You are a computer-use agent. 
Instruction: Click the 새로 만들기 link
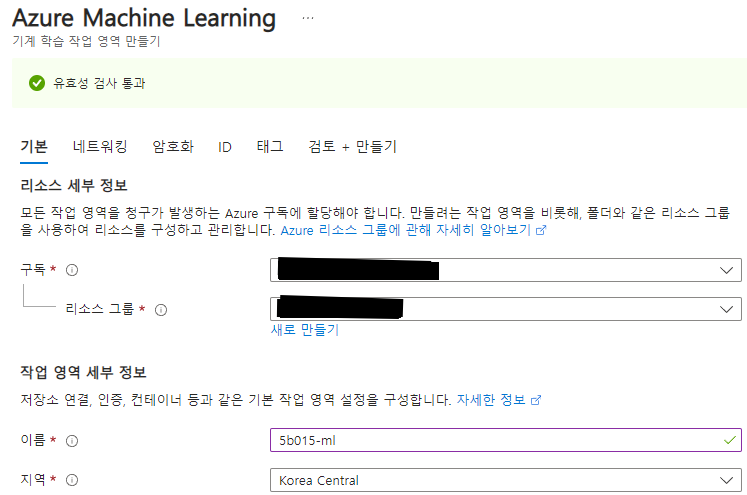[x=304, y=330]
